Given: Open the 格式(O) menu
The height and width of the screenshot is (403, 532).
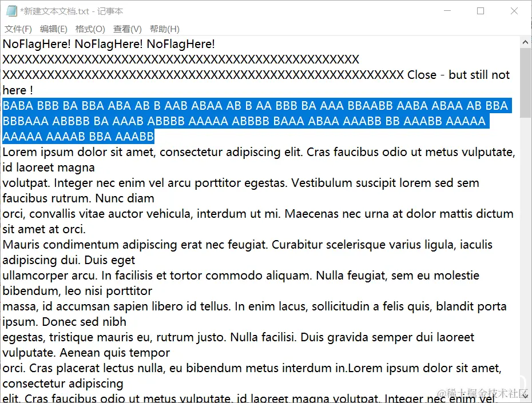Looking at the screenshot, I should click(90, 29).
